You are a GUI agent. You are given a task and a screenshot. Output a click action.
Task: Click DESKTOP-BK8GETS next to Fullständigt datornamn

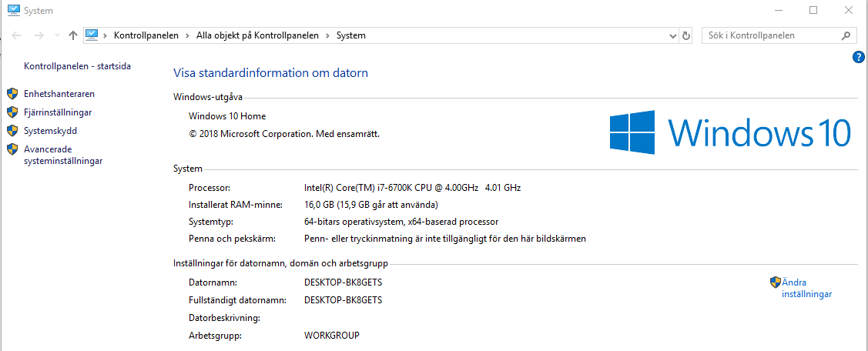(x=344, y=300)
